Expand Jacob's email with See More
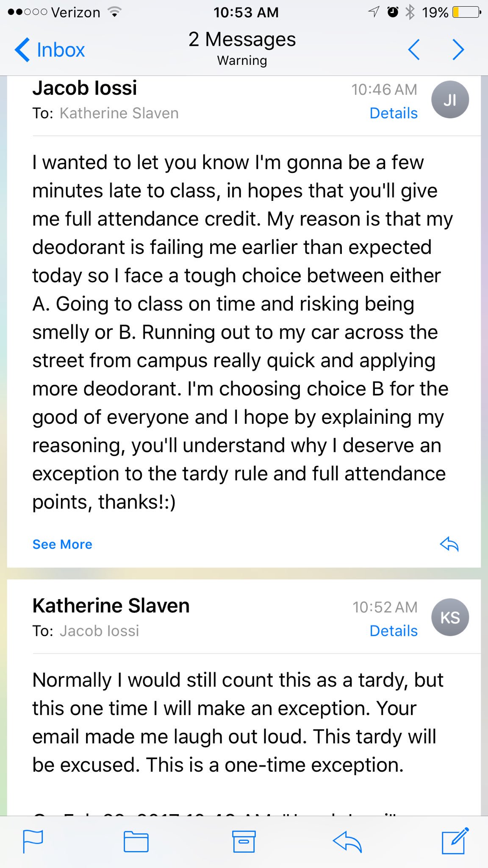Viewport: 488px width, 868px height. click(x=62, y=544)
